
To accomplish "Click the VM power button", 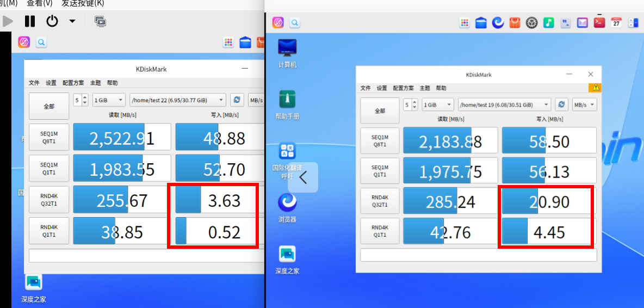I will [52, 21].
